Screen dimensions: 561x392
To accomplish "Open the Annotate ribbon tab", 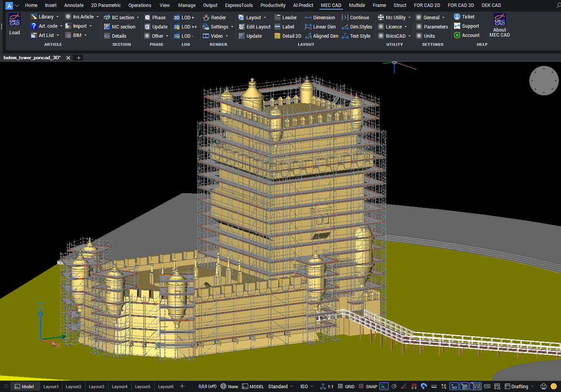I will (74, 5).
